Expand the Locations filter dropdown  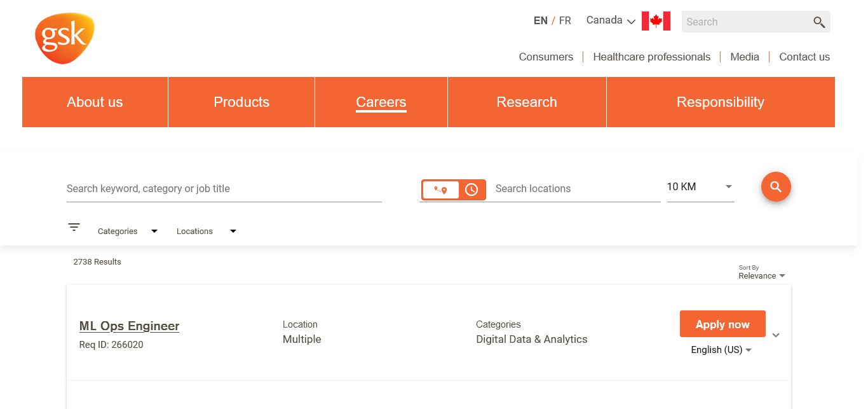[206, 232]
